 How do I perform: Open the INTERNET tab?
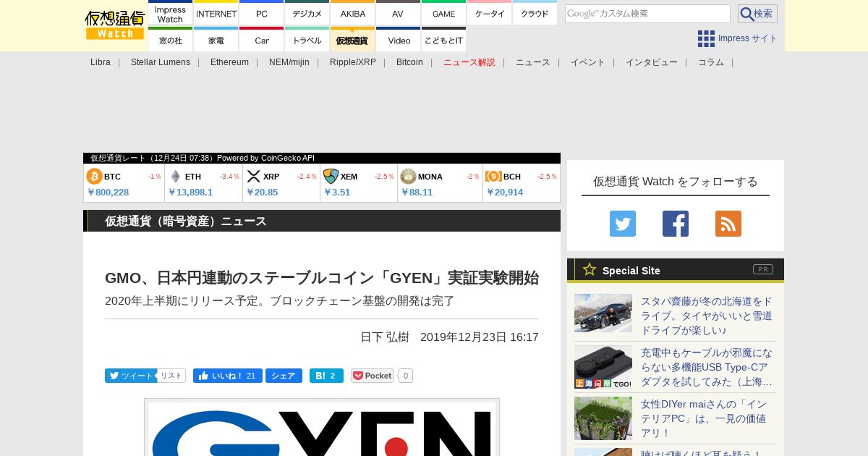pos(216,14)
